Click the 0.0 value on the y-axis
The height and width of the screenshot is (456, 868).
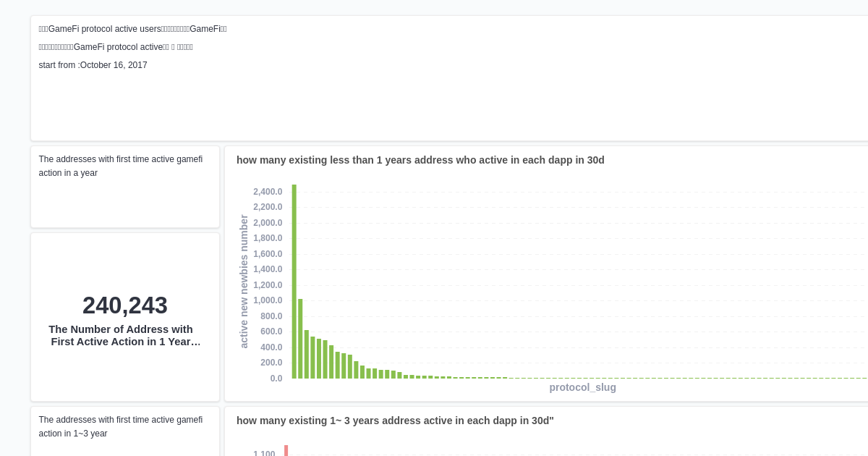pyautogui.click(x=276, y=378)
